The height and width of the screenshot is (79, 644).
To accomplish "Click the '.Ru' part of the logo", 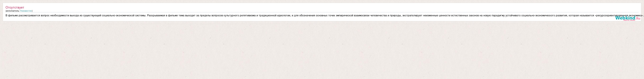I will click(638, 18).
